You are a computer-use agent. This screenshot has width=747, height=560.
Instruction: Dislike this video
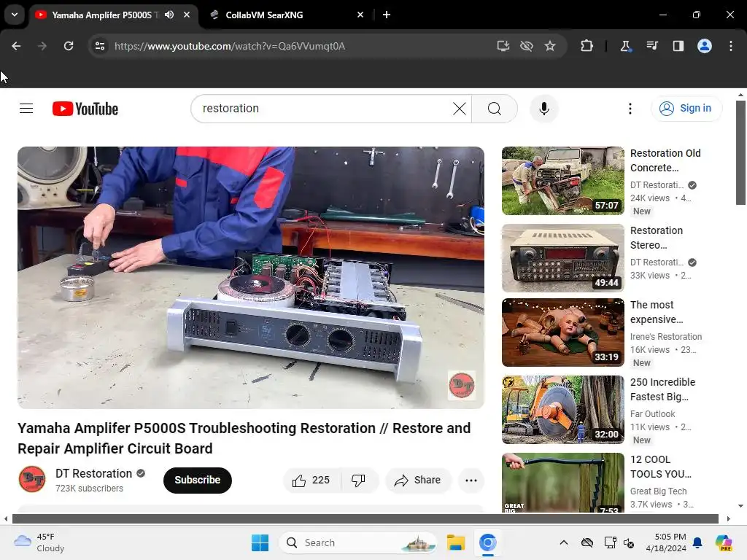(359, 480)
